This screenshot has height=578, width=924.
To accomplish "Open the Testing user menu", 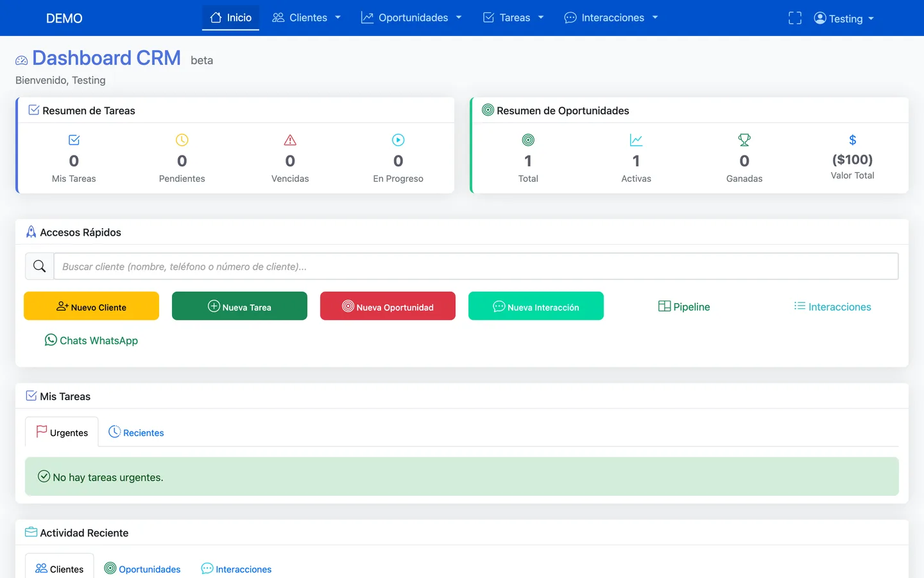I will click(x=844, y=19).
